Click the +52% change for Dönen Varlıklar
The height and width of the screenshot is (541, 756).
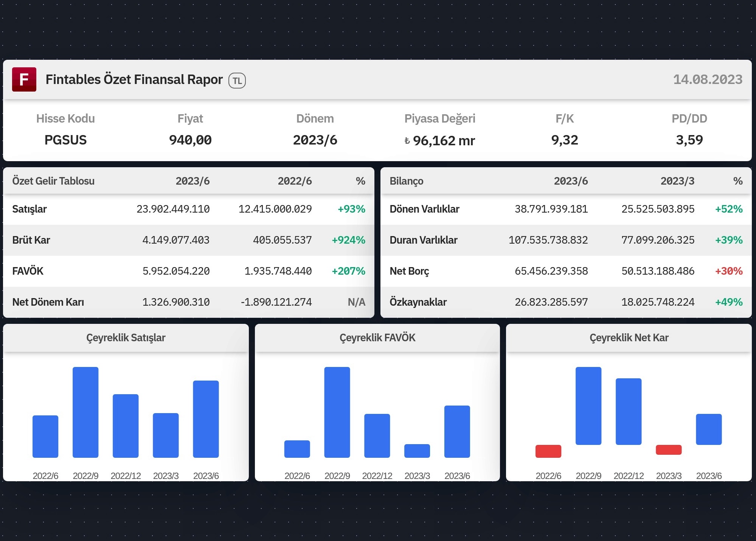click(729, 209)
